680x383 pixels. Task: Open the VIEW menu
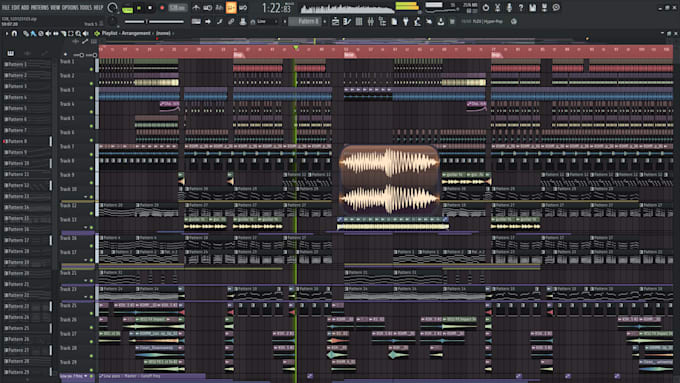[56, 8]
